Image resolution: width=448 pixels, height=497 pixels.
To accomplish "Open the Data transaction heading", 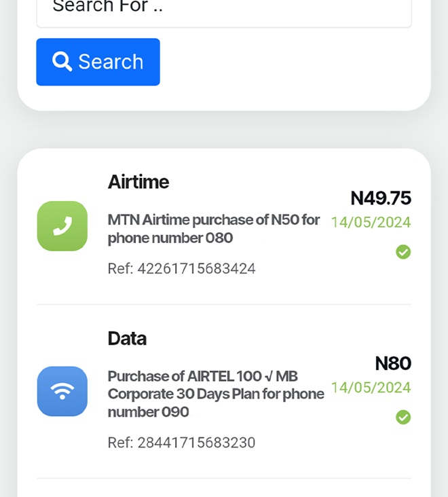I will [127, 338].
